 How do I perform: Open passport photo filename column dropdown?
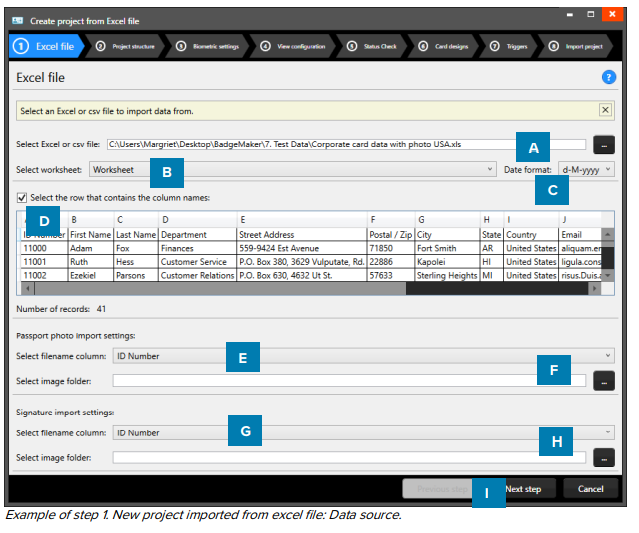(362, 355)
